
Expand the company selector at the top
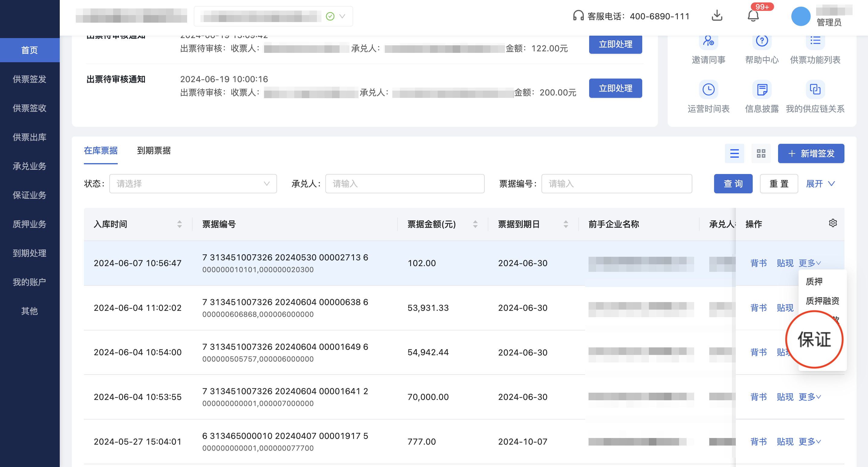click(x=342, y=16)
